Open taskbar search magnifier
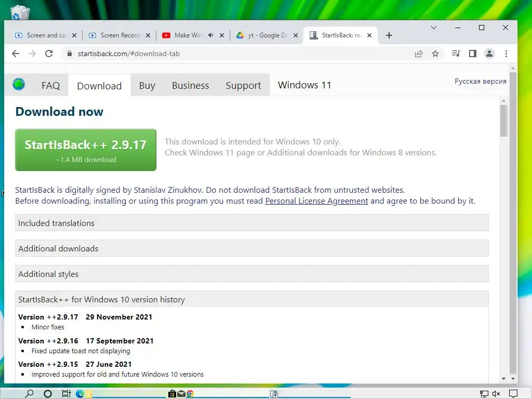Image resolution: width=532 pixels, height=399 pixels. pos(30,394)
